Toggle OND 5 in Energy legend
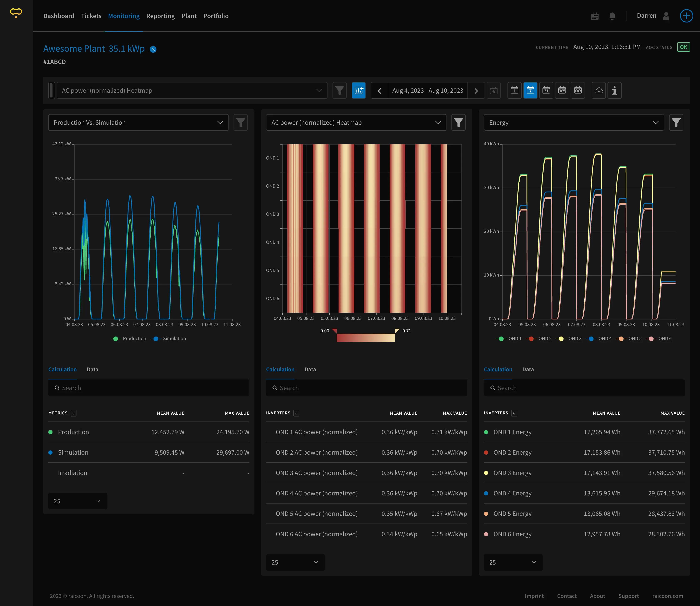Image resolution: width=700 pixels, height=606 pixels. point(629,339)
